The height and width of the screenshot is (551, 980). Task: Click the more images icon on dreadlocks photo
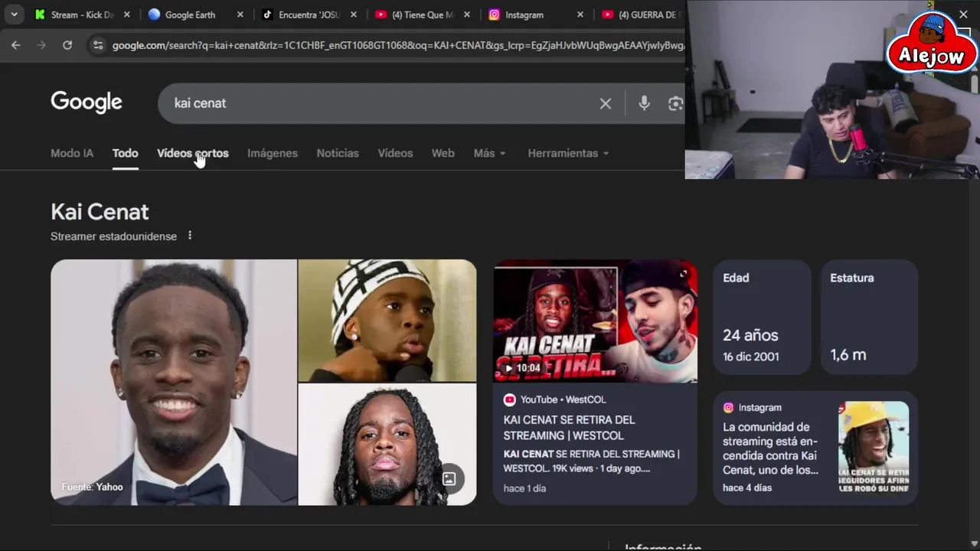tap(449, 479)
